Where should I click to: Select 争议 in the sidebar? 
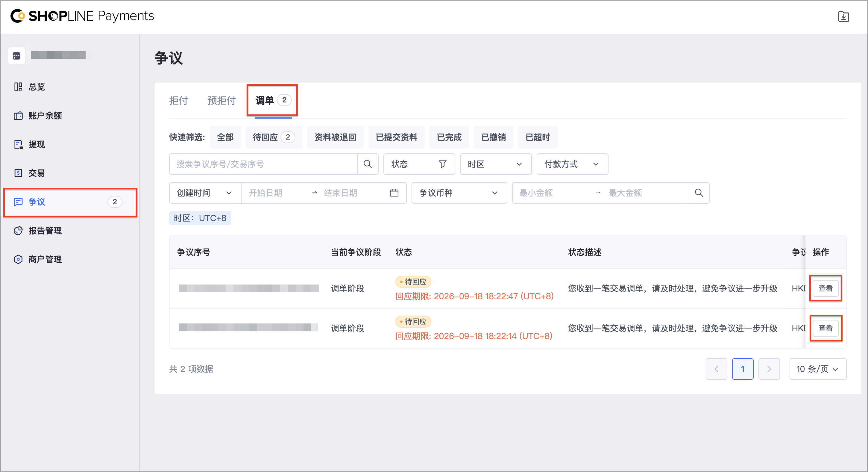(70, 202)
